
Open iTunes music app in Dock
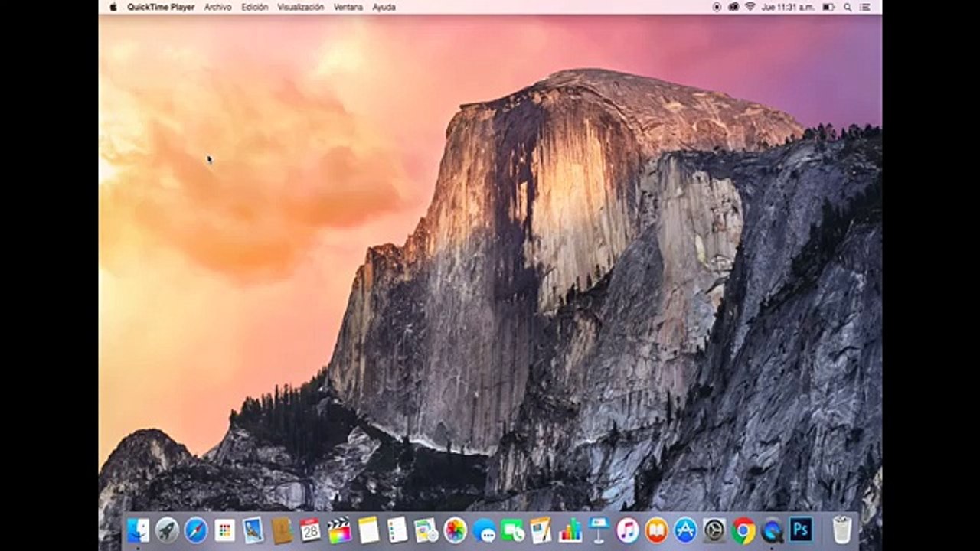[627, 530]
